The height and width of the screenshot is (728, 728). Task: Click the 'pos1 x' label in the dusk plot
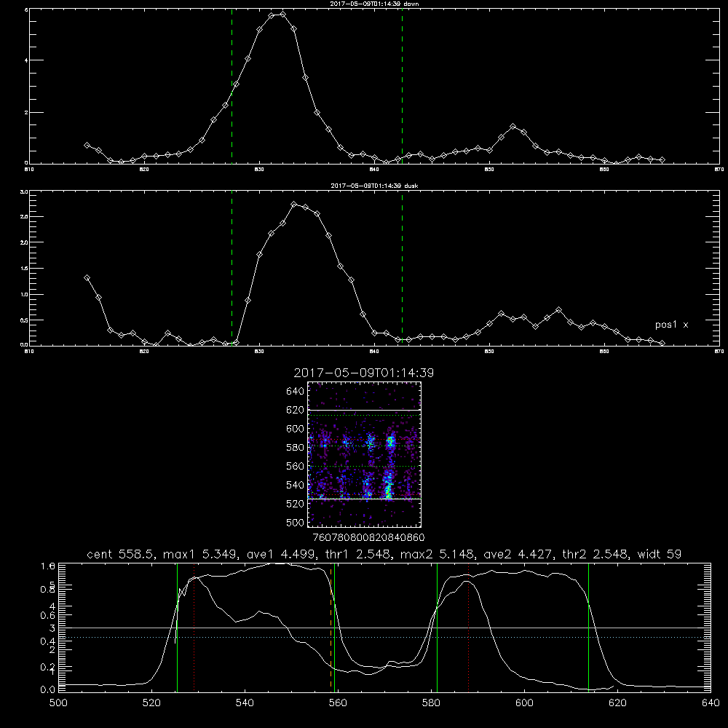(x=671, y=325)
